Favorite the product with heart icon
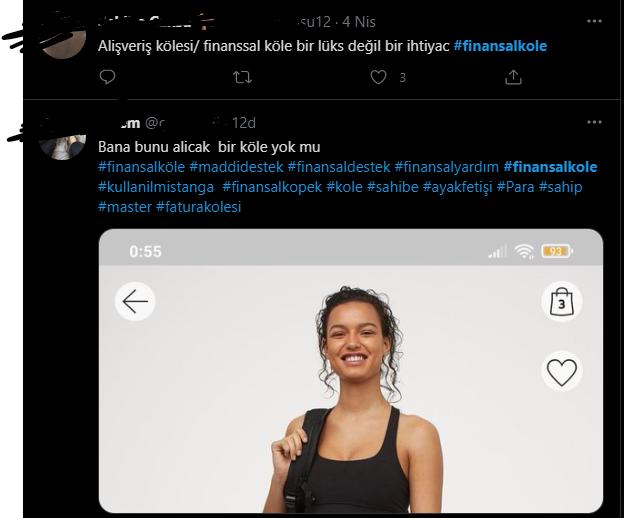This screenshot has width=624, height=518. point(562,371)
